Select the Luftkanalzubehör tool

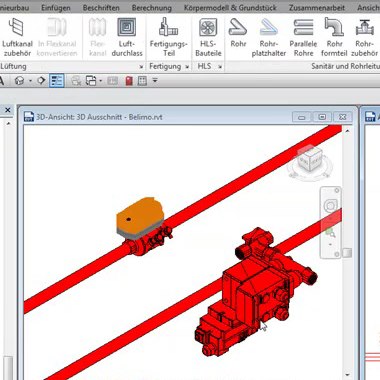click(x=17, y=37)
